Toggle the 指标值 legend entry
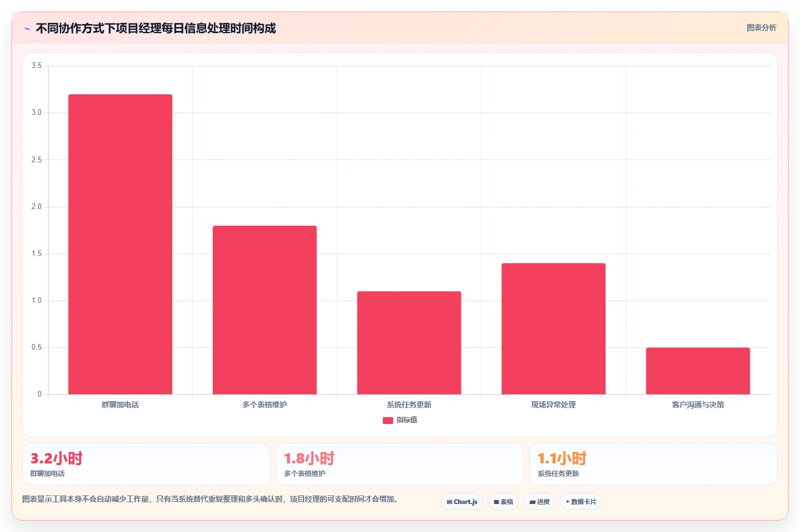800x532 pixels. [x=400, y=420]
